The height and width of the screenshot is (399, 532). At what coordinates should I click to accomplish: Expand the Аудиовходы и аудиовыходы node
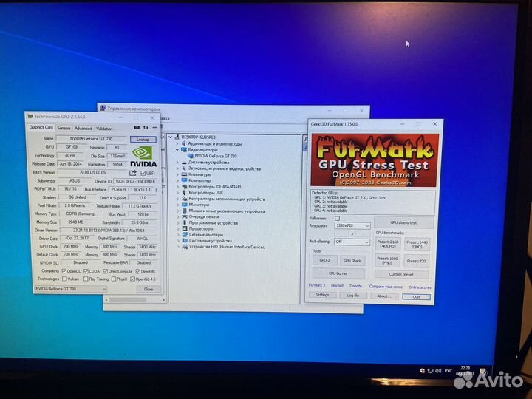pos(177,143)
